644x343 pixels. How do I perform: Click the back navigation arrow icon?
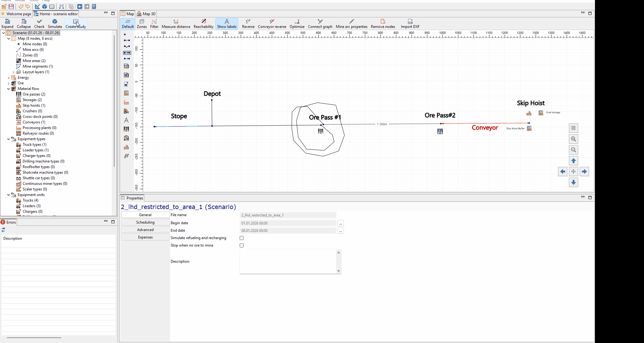coord(80,7)
